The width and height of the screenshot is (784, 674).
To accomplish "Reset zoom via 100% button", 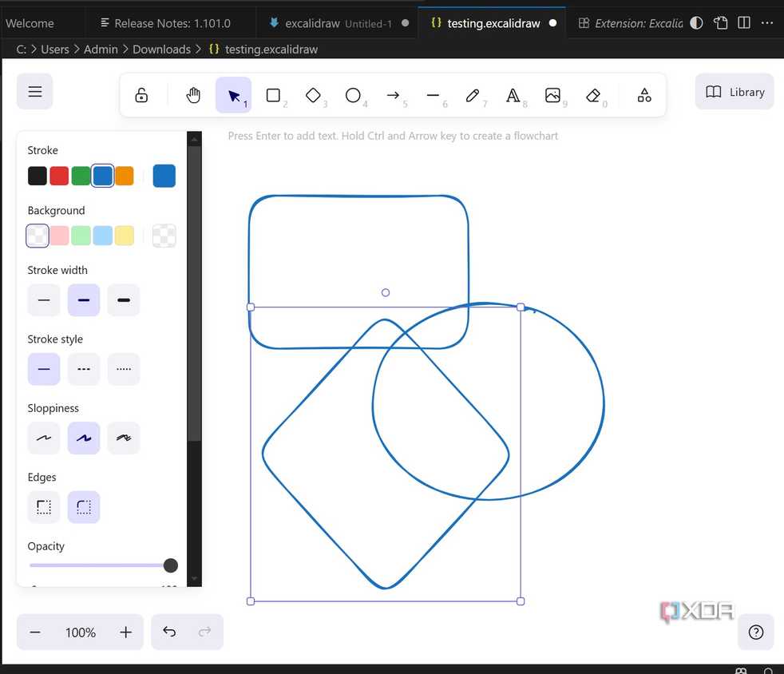I will click(x=81, y=632).
